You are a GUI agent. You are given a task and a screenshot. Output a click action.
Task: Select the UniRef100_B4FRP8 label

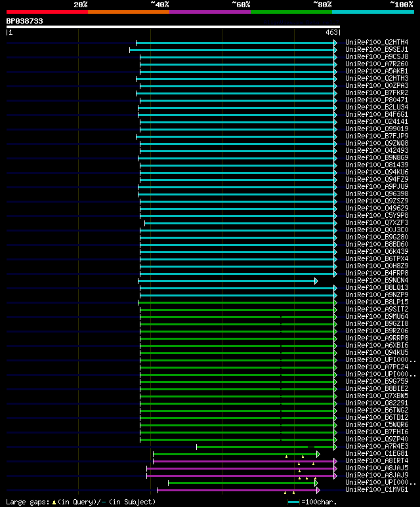tap(377, 274)
